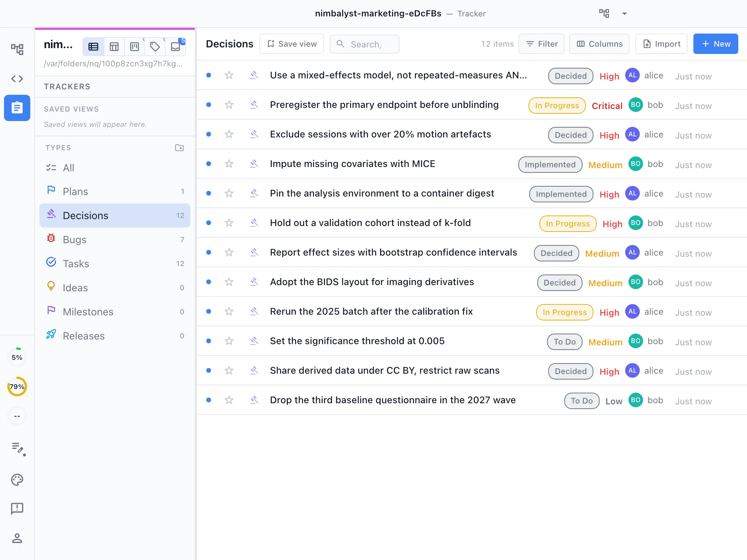Click the empty dashed usage indicator

[17, 416]
